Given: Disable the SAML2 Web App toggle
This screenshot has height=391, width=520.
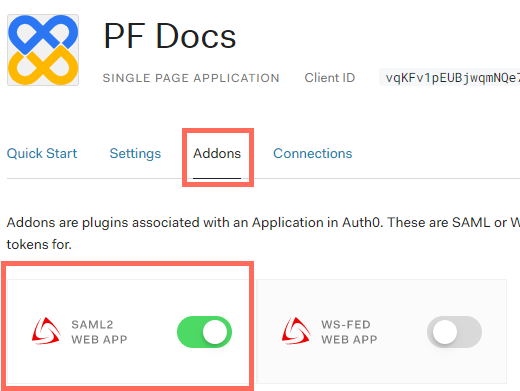Looking at the screenshot, I should pyautogui.click(x=204, y=332).
